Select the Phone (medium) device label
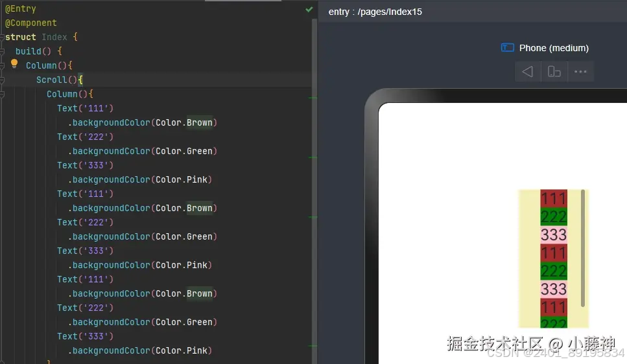 point(554,48)
